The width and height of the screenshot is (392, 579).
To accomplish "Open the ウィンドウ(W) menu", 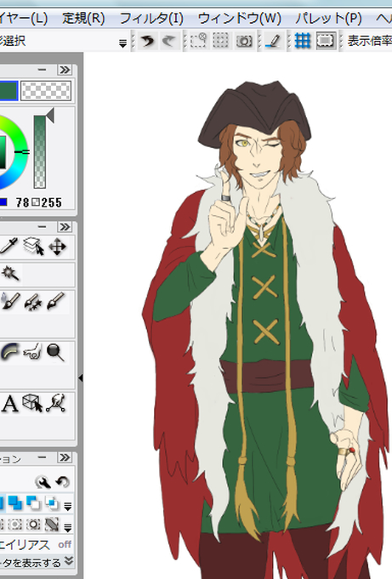I will [240, 18].
